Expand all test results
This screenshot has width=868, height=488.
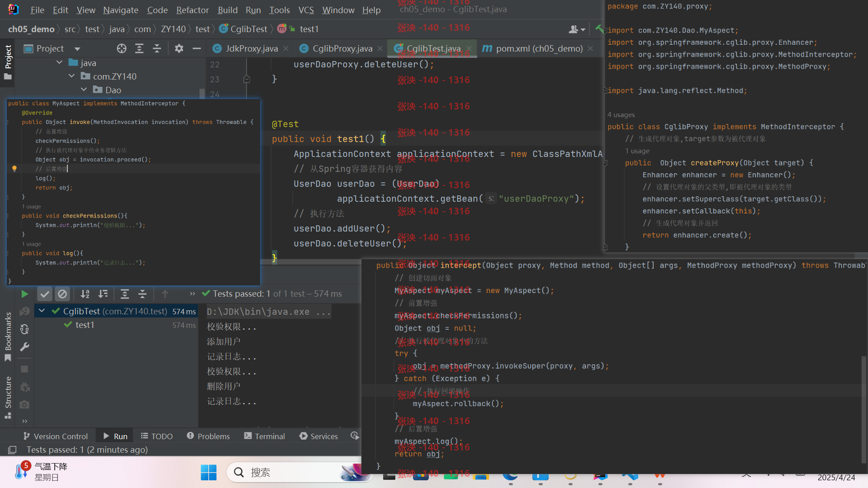pyautogui.click(x=125, y=294)
